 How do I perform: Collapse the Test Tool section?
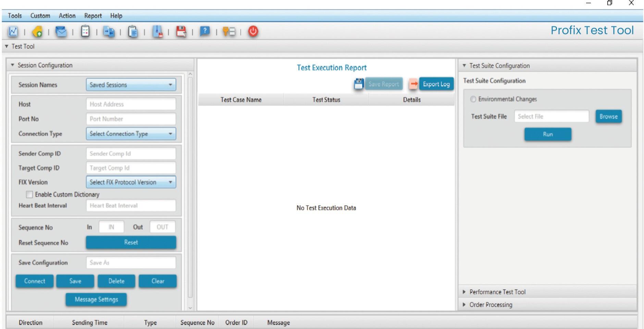(7, 46)
